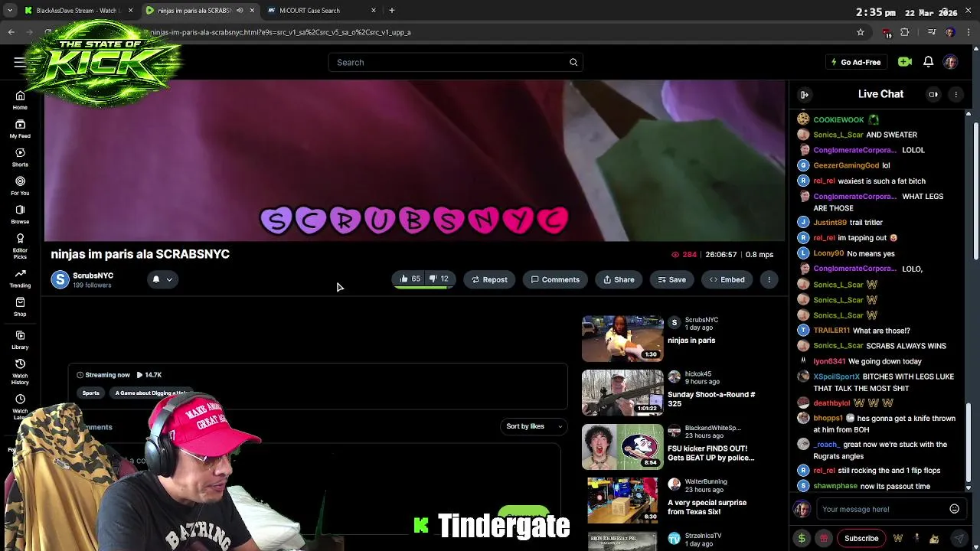
Task: Close the MiCOURT Case Search tab
Action: 374,11
